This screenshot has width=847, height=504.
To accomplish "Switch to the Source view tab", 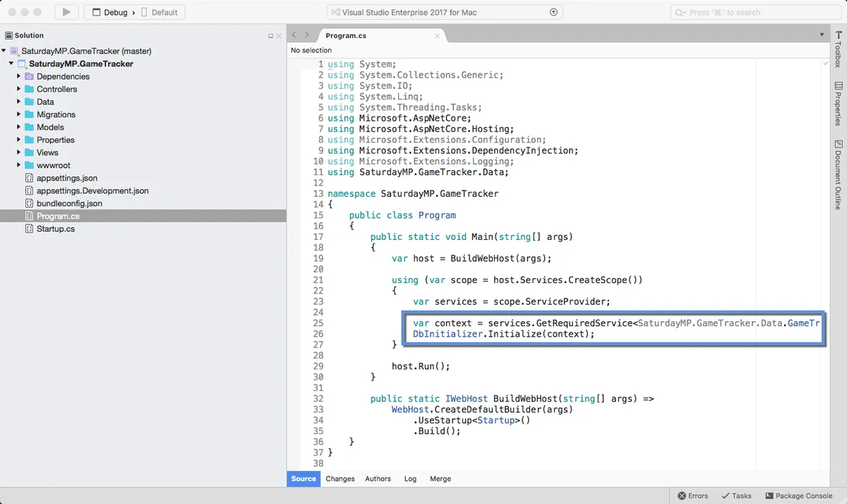I will [x=304, y=479].
